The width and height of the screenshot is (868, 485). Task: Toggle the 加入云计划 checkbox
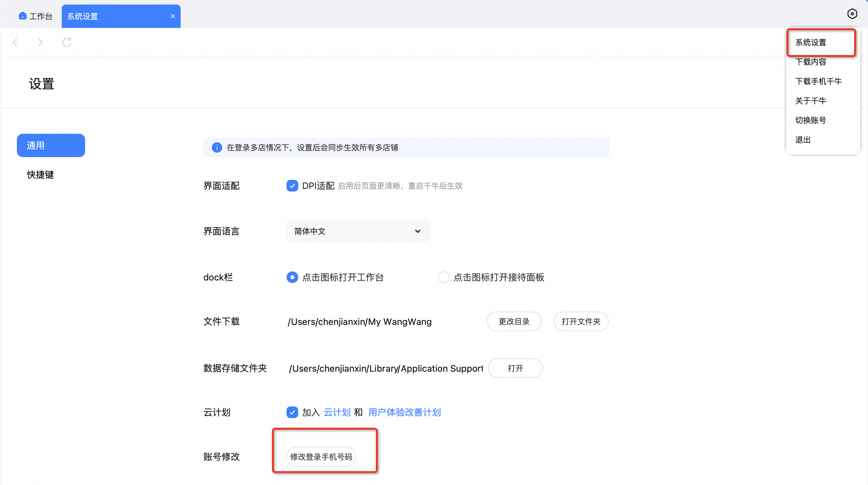click(292, 412)
